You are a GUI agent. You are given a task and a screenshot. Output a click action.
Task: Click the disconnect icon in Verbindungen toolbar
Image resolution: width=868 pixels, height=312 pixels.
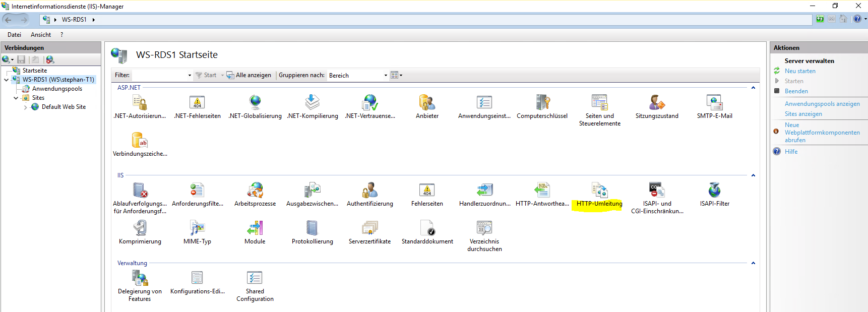pos(50,59)
